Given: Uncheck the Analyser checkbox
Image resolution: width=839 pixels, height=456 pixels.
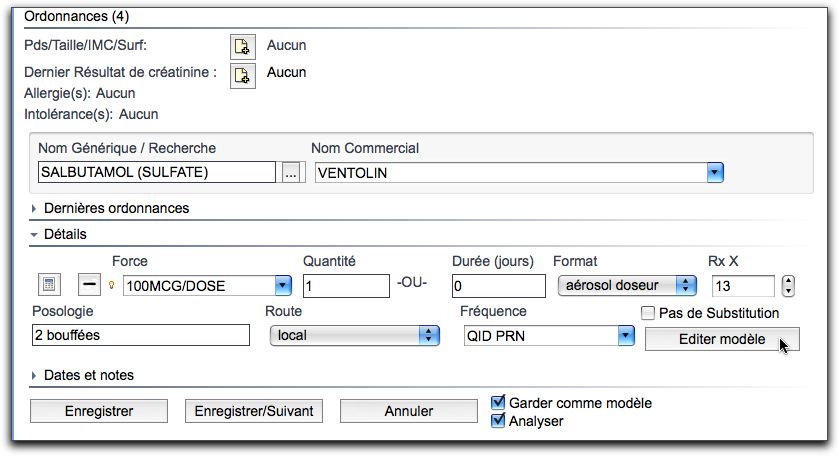Looking at the screenshot, I should pyautogui.click(x=498, y=421).
